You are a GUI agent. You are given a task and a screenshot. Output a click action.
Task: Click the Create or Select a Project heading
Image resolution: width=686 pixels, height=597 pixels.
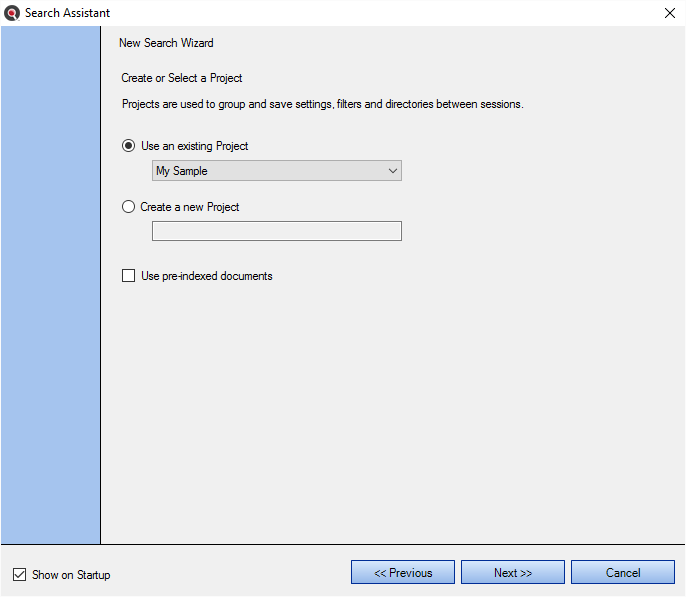click(x=182, y=78)
